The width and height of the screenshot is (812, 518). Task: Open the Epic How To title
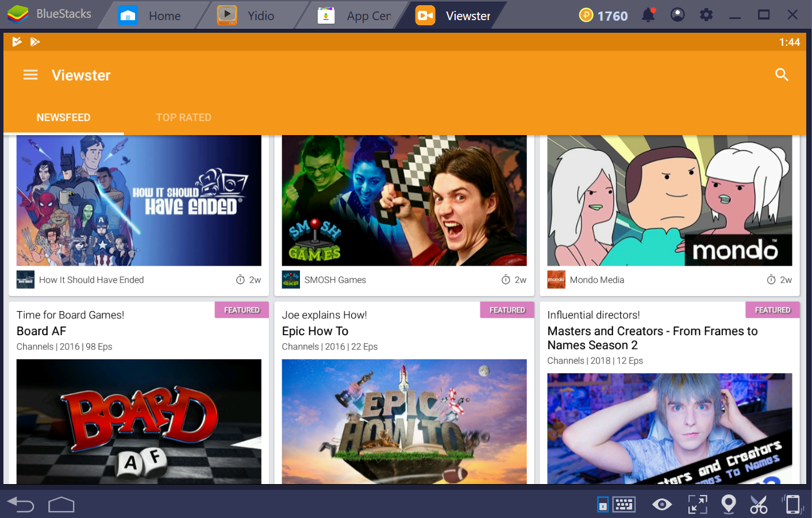tap(315, 331)
